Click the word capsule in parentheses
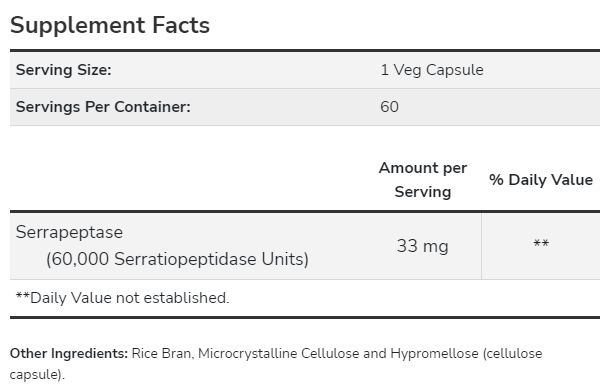 tap(35, 375)
